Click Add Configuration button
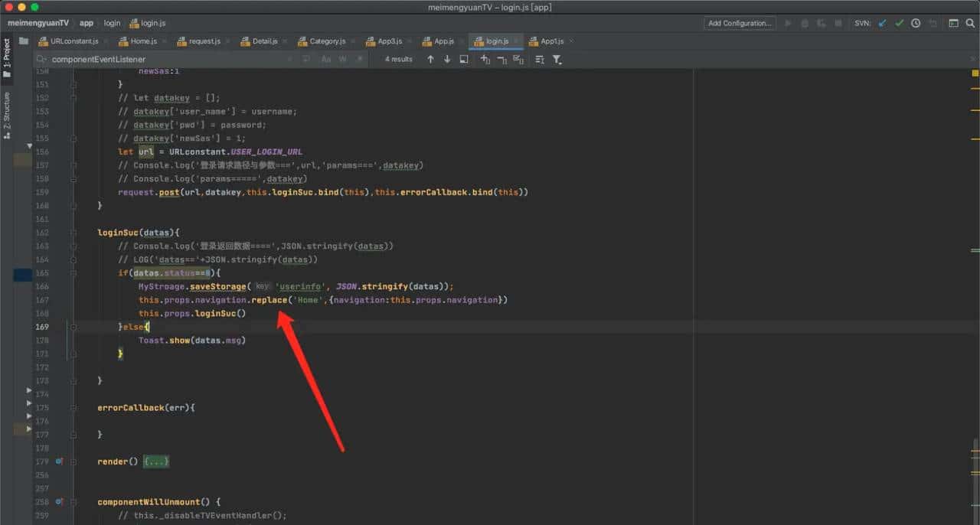 pyautogui.click(x=739, y=23)
